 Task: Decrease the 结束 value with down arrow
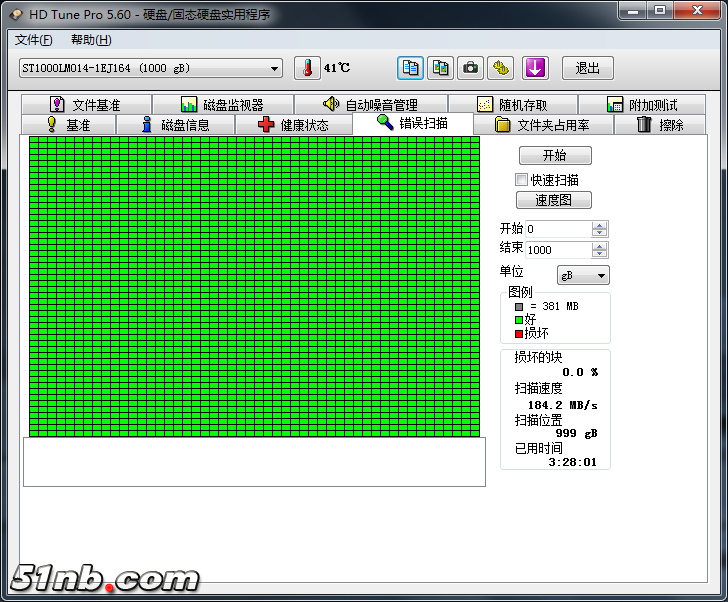point(599,254)
